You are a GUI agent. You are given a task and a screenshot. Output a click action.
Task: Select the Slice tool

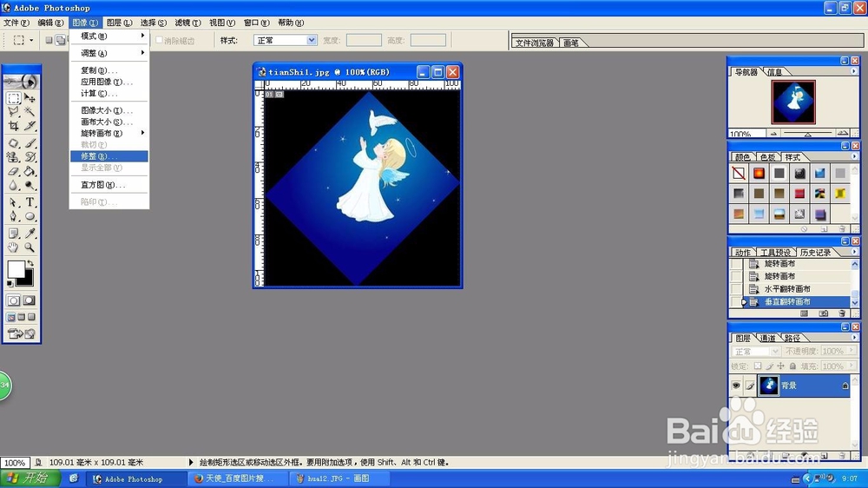[x=30, y=126]
